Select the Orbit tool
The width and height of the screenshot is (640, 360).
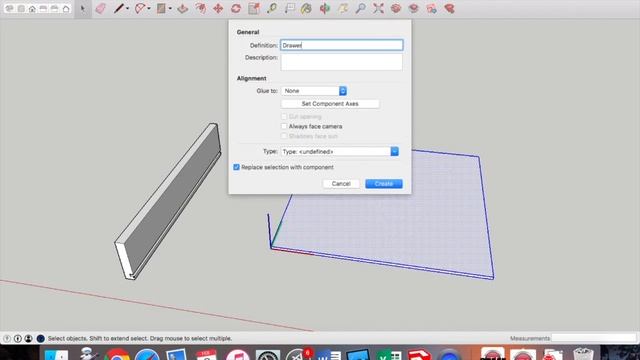pos(325,8)
